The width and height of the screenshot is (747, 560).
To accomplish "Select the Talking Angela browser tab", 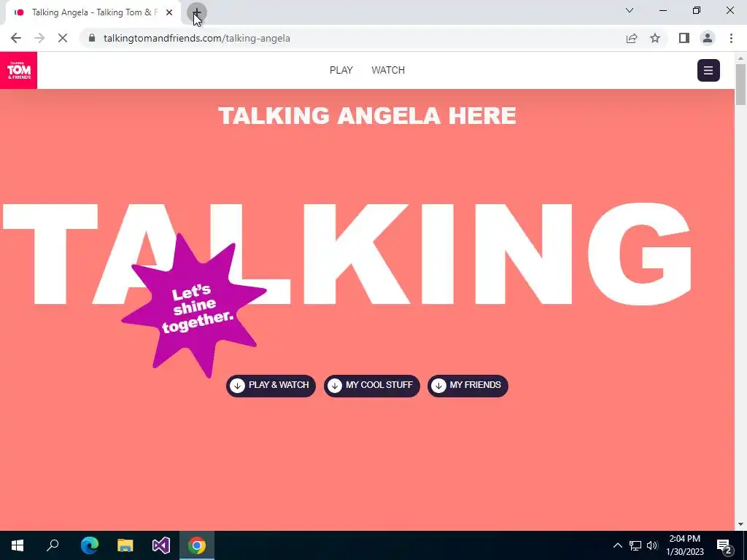I will [x=93, y=12].
